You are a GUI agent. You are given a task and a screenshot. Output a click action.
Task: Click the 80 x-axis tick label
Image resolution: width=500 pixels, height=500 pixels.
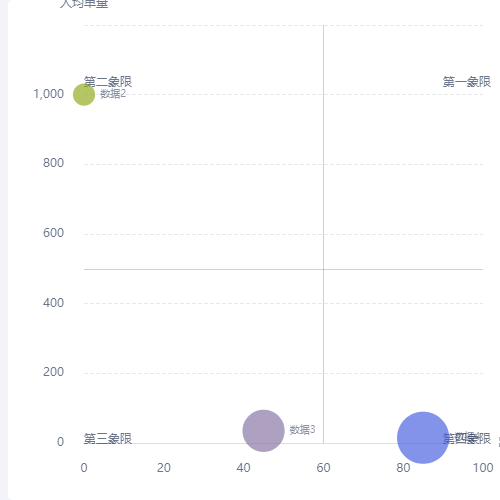pyautogui.click(x=403, y=468)
